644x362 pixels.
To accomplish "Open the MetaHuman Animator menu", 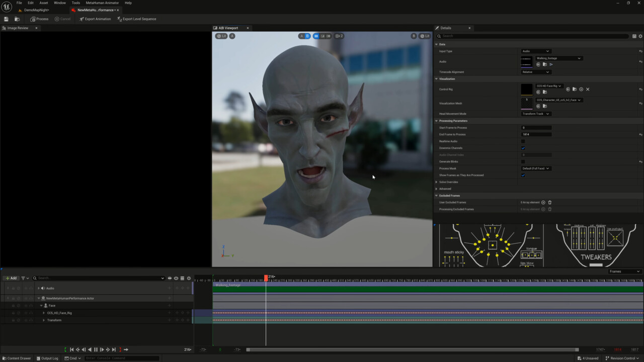I will pos(102,3).
